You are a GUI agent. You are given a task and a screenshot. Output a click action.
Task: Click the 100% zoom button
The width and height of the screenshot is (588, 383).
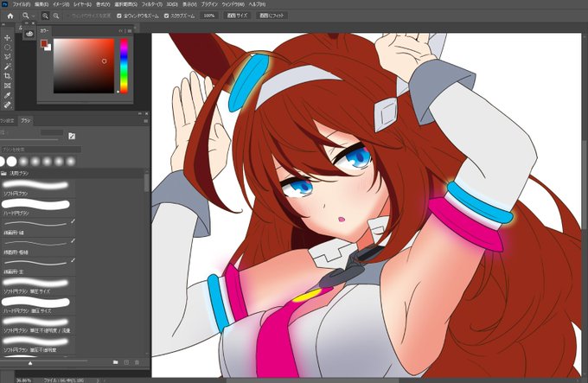pos(209,16)
